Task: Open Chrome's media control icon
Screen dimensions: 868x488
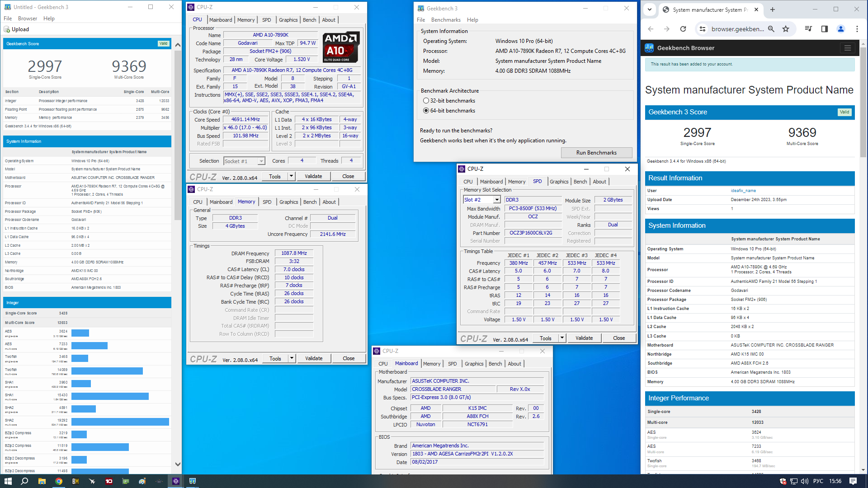Action: (808, 29)
